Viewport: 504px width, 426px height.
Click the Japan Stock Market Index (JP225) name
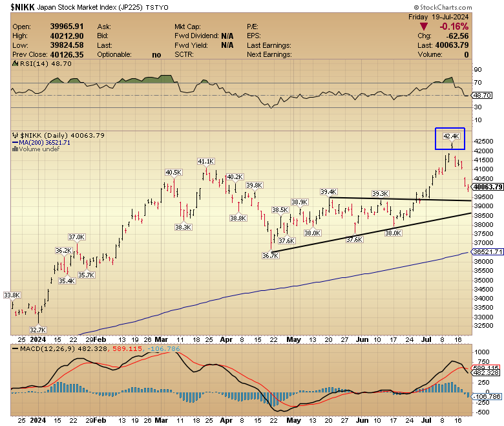point(90,7)
